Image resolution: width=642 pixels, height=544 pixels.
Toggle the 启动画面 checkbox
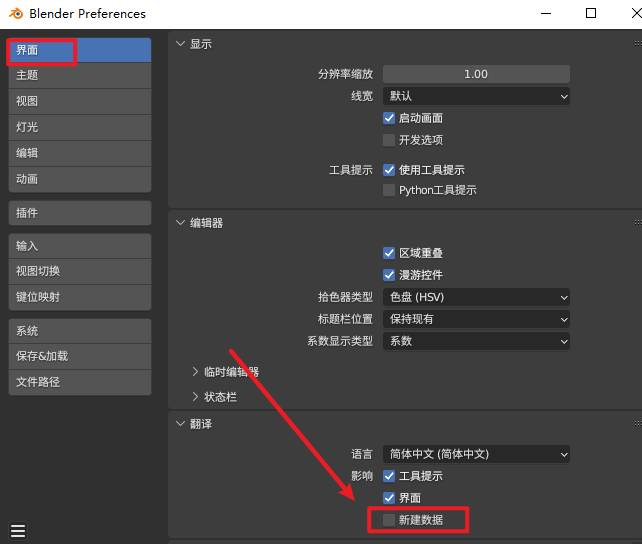pos(389,118)
